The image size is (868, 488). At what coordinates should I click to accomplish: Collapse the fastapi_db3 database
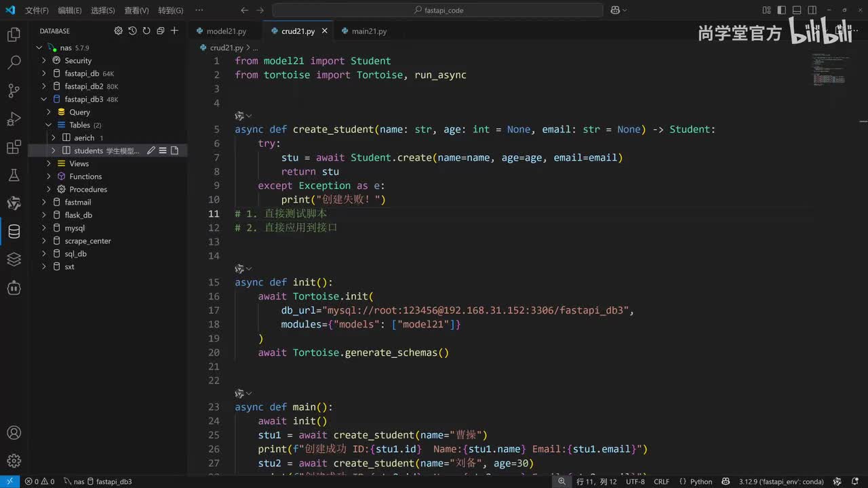tap(44, 100)
